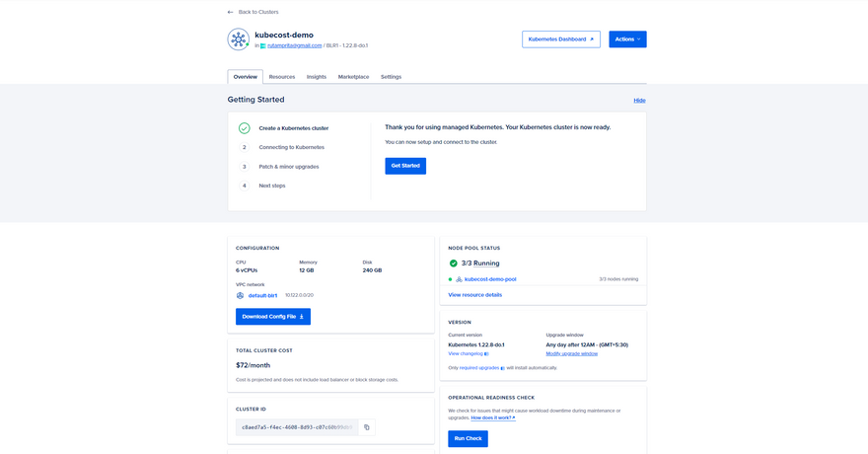Image resolution: width=868 pixels, height=454 pixels.
Task: Click the back arrow to Clusters
Action: (231, 12)
